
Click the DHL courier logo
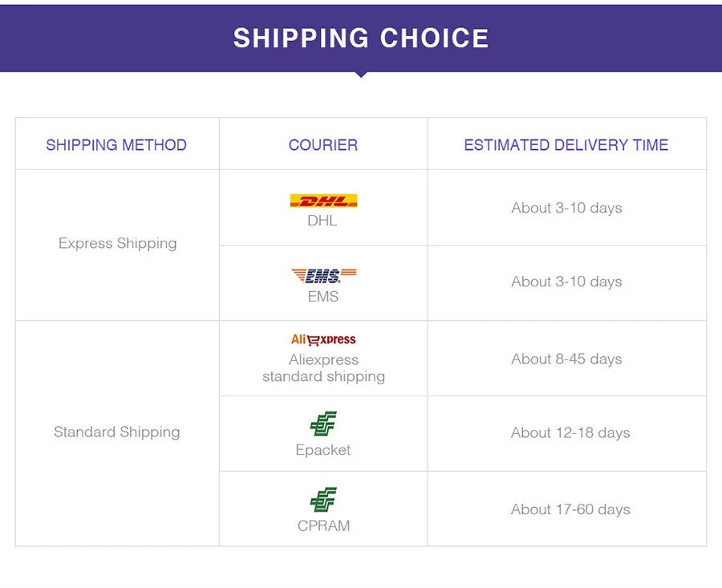point(323,201)
